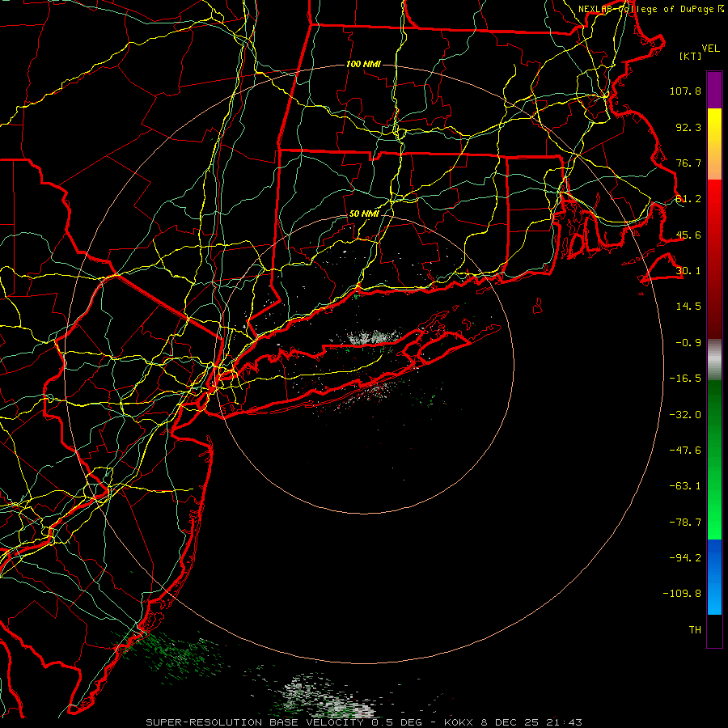Click the VEL legend title
728x728 pixels.
pyautogui.click(x=711, y=49)
